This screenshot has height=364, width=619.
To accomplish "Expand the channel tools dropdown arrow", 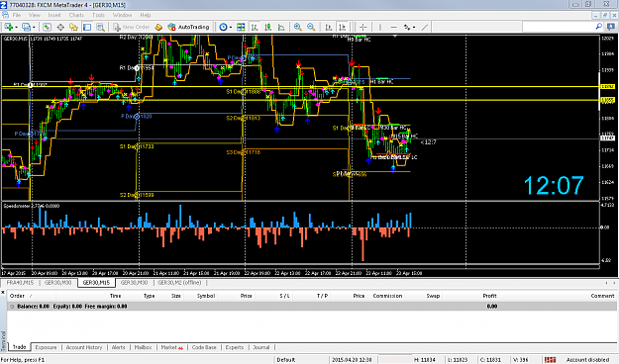I will [x=414, y=28].
